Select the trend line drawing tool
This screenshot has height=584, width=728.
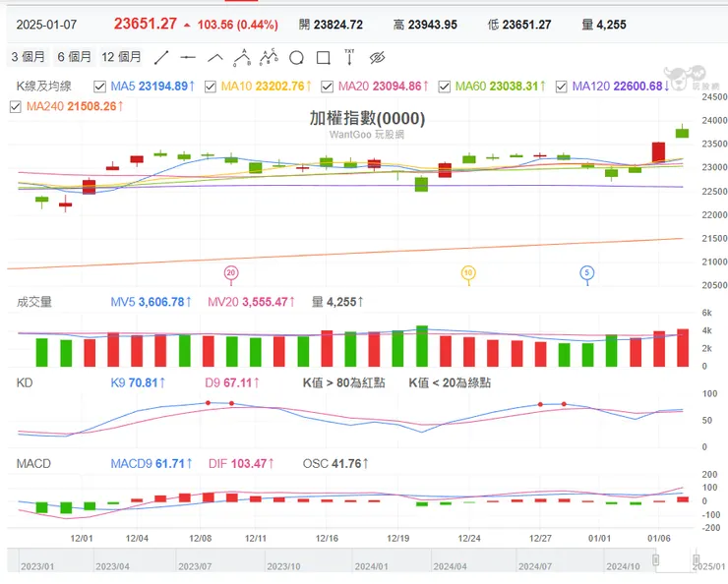point(161,58)
